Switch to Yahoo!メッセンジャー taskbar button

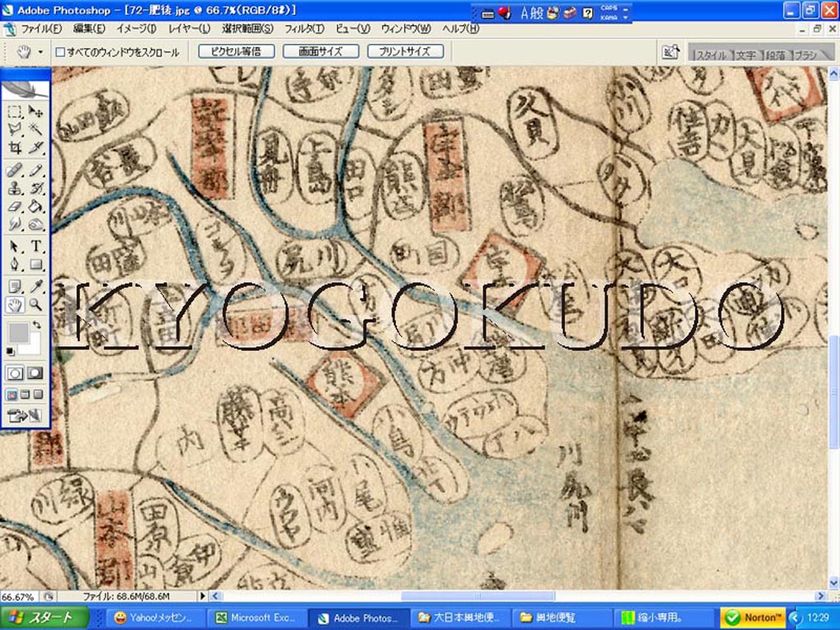157,618
